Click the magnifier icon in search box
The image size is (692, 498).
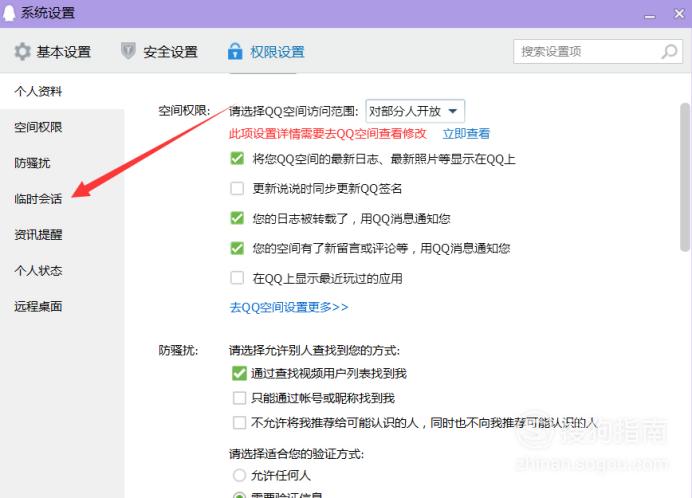point(669,52)
